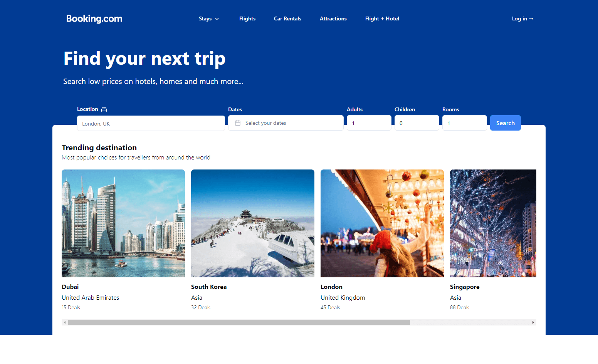598x364 pixels.
Task: Open the Dubai destination image
Action: pyautogui.click(x=123, y=223)
